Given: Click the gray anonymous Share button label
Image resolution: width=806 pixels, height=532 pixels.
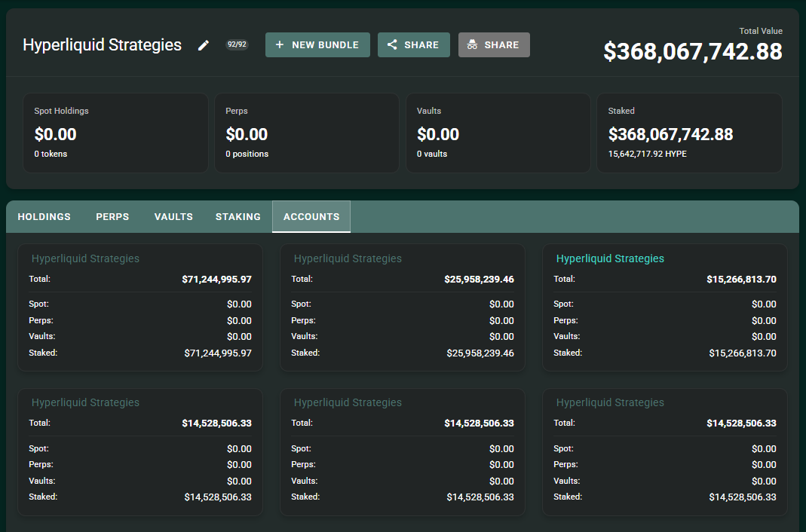Looking at the screenshot, I should click(x=501, y=44).
